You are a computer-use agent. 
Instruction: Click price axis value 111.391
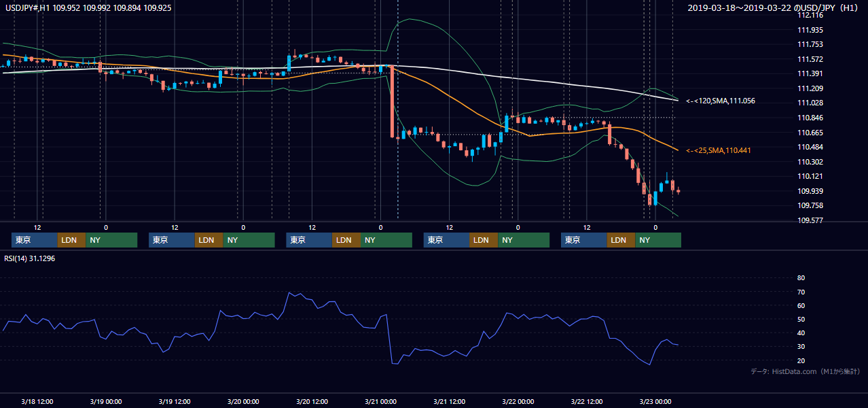point(810,73)
